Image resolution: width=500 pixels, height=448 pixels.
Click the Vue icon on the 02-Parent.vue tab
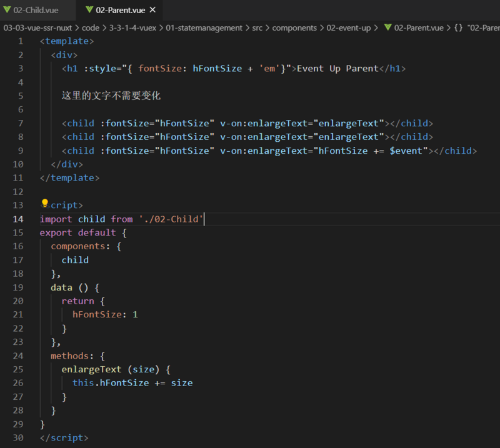pyautogui.click(x=89, y=10)
